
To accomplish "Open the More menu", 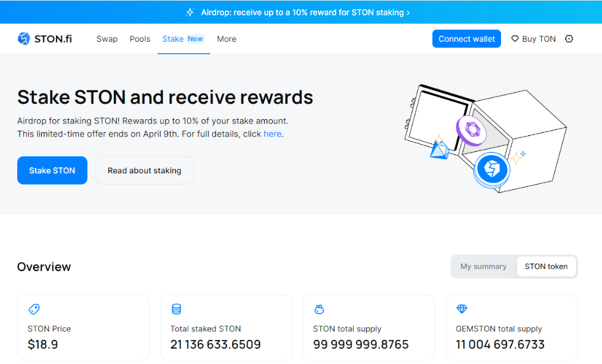I will tap(227, 39).
